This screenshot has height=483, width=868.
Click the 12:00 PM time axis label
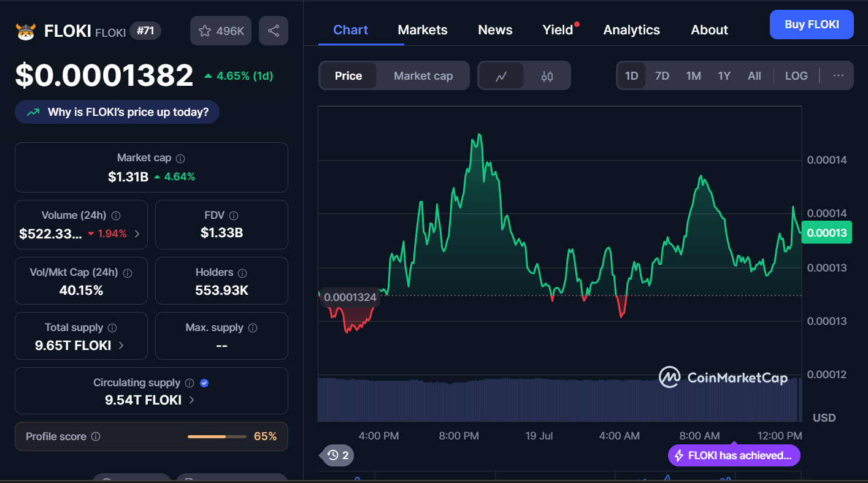[x=780, y=436]
